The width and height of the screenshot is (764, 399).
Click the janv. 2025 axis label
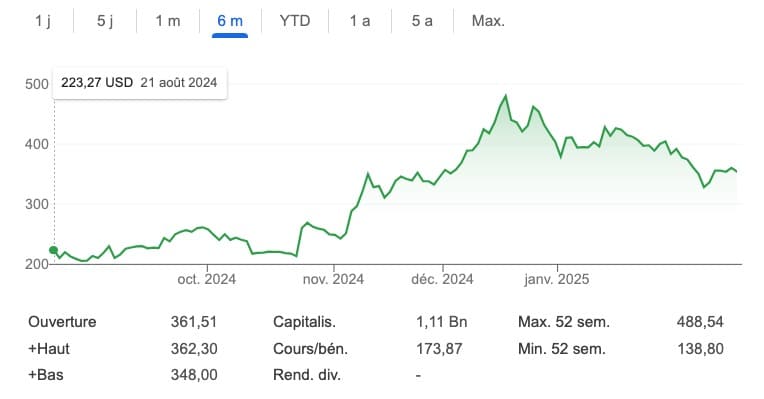coord(556,279)
